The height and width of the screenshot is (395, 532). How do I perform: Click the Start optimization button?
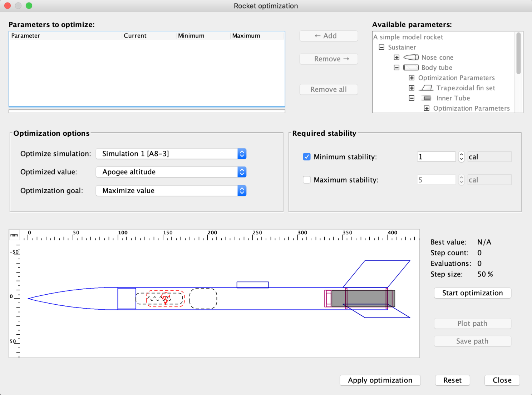tap(472, 293)
